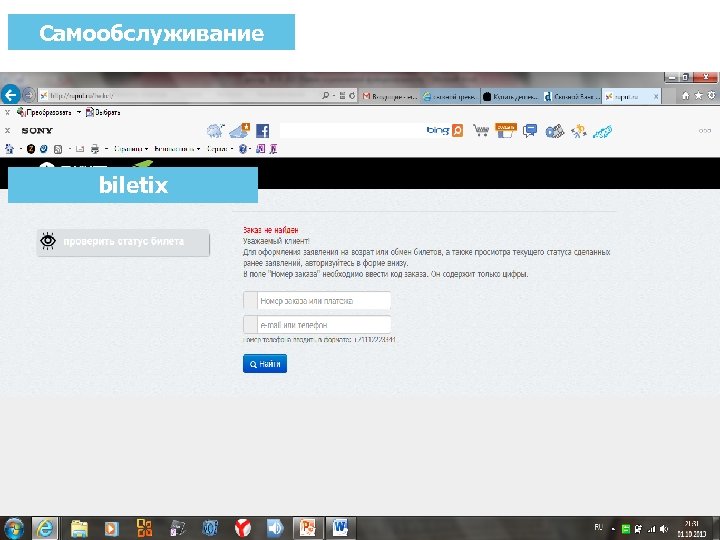Close the active browser tab
The width and height of the screenshot is (720, 540).
pos(656,96)
